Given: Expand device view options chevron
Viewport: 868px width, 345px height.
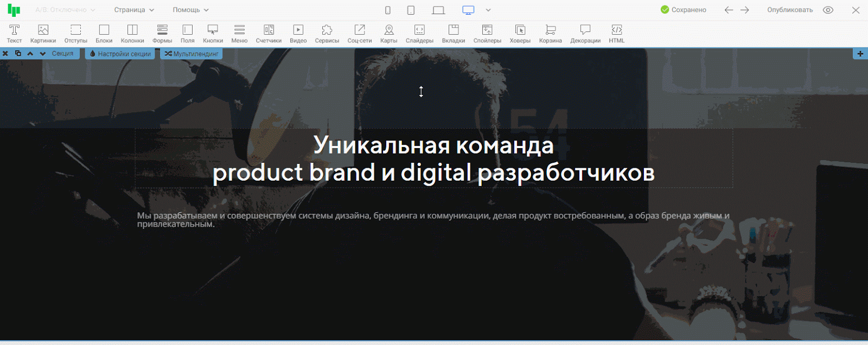Looking at the screenshot, I should click(x=488, y=10).
